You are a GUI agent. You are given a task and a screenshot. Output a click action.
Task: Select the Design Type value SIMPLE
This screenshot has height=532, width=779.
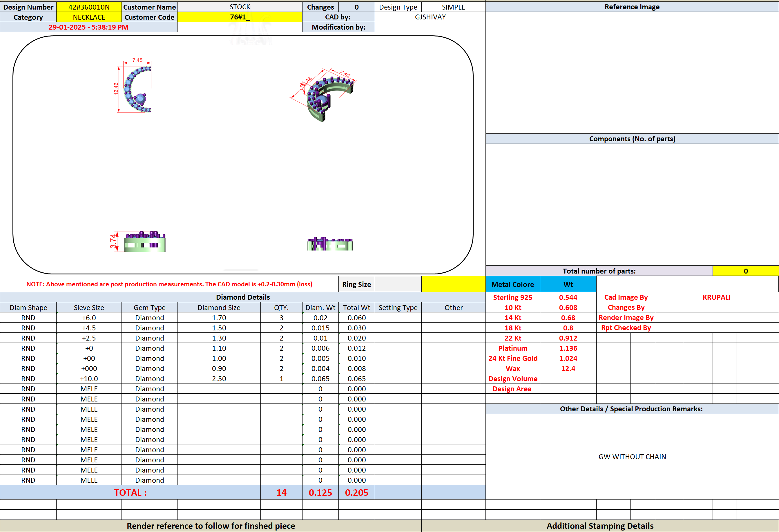tap(453, 7)
